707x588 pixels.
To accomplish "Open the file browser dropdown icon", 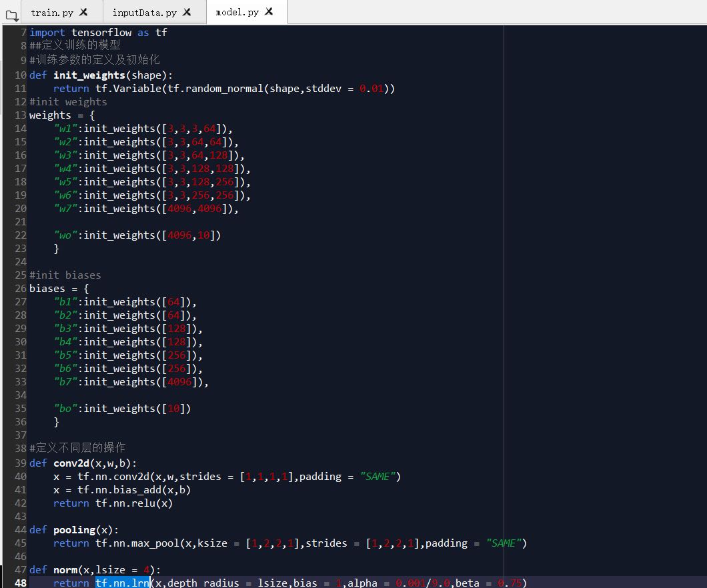I will 12,16.
